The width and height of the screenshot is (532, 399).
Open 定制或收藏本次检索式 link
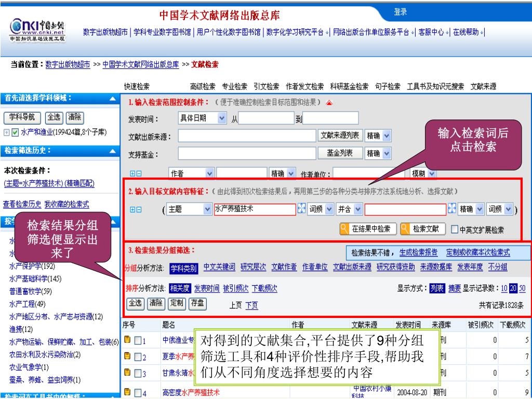click(x=478, y=252)
